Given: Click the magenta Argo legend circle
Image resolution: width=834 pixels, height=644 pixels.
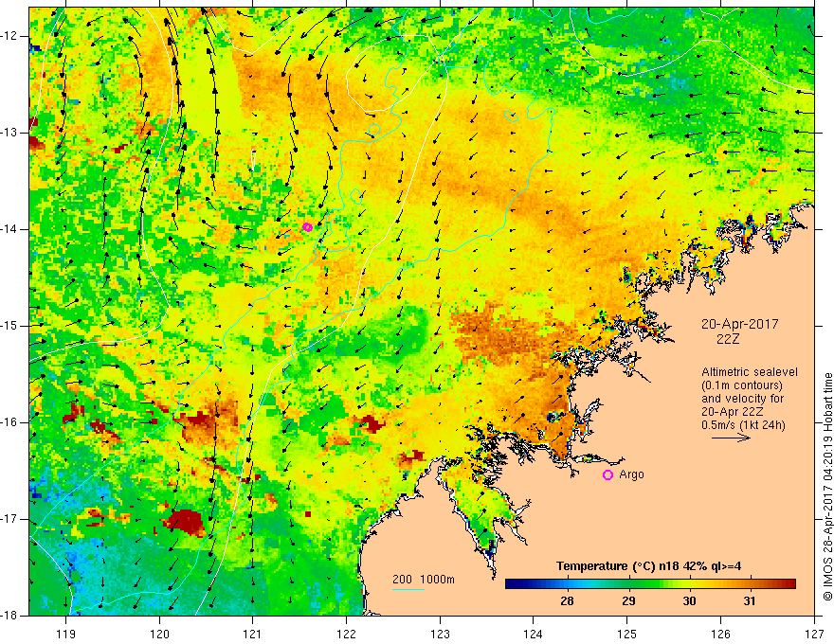Looking at the screenshot, I should (x=607, y=474).
